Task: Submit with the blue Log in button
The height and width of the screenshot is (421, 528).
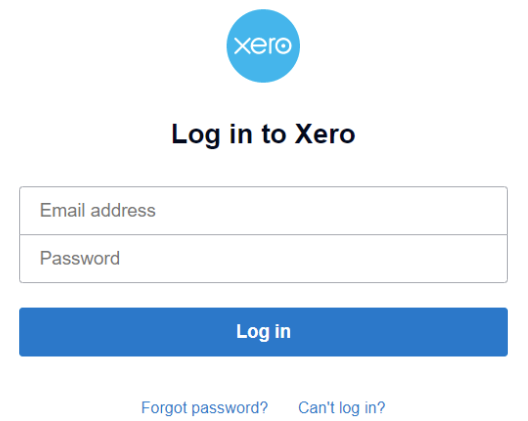Action: coord(263,332)
